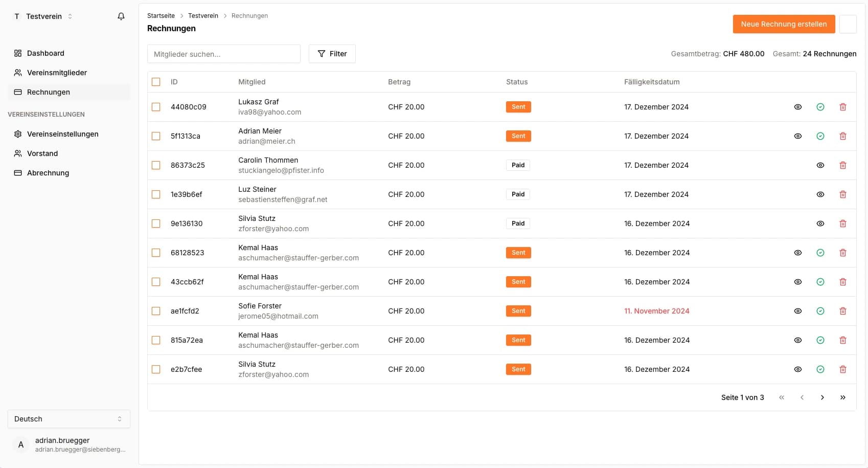View invoice 43ccb62f via eye icon
The width and height of the screenshot is (868, 468).
tap(798, 282)
